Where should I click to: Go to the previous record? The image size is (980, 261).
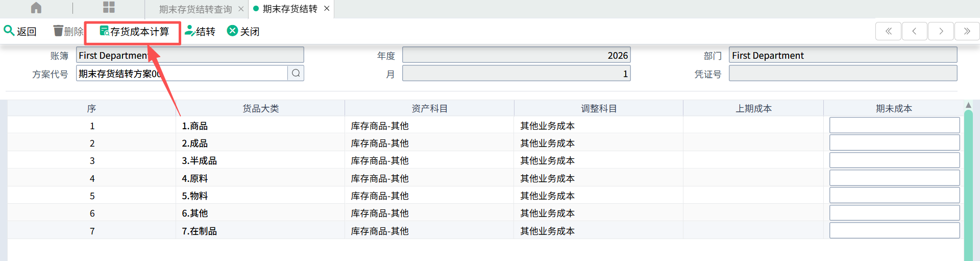pos(914,31)
